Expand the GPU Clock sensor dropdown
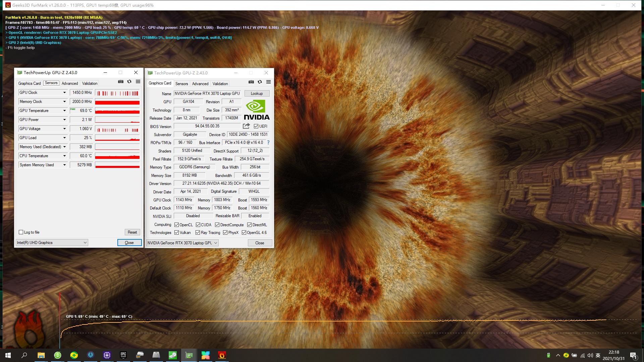Screen dimensions: 644x362 pyautogui.click(x=64, y=93)
